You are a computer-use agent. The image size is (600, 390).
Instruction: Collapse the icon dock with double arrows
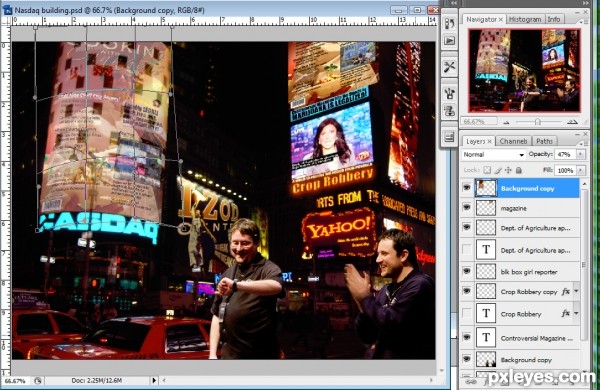pyautogui.click(x=453, y=3)
